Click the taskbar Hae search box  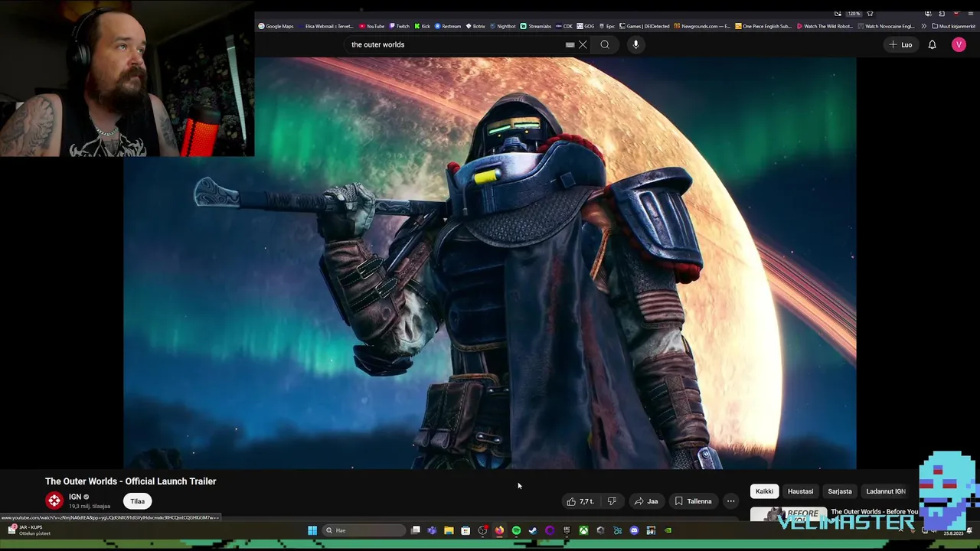coord(364,530)
